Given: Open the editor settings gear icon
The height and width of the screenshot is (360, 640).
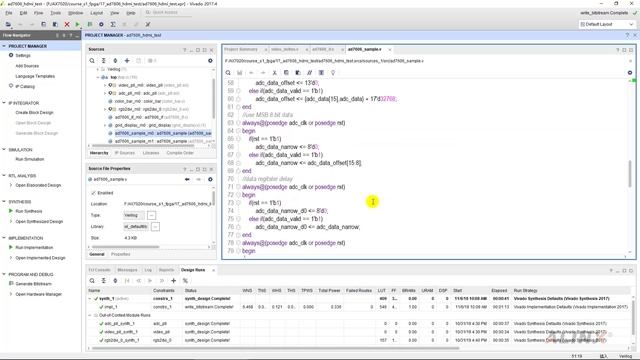Looking at the screenshot, I should click(630, 73).
